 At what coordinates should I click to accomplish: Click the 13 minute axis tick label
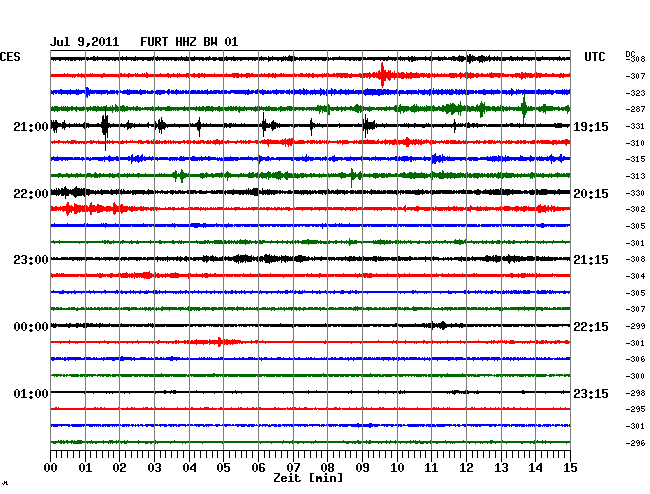[x=501, y=467]
